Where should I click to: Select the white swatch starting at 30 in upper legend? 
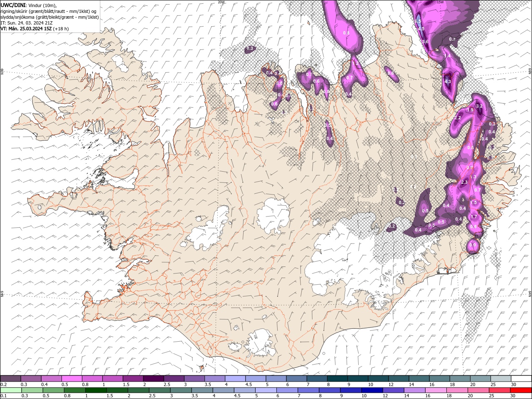coord(521,379)
